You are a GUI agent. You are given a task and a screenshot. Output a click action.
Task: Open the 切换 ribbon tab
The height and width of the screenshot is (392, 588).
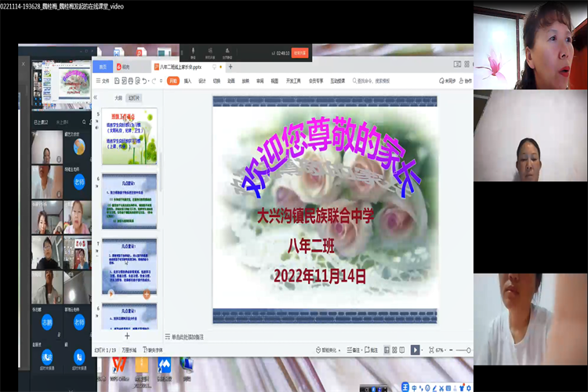[216, 81]
